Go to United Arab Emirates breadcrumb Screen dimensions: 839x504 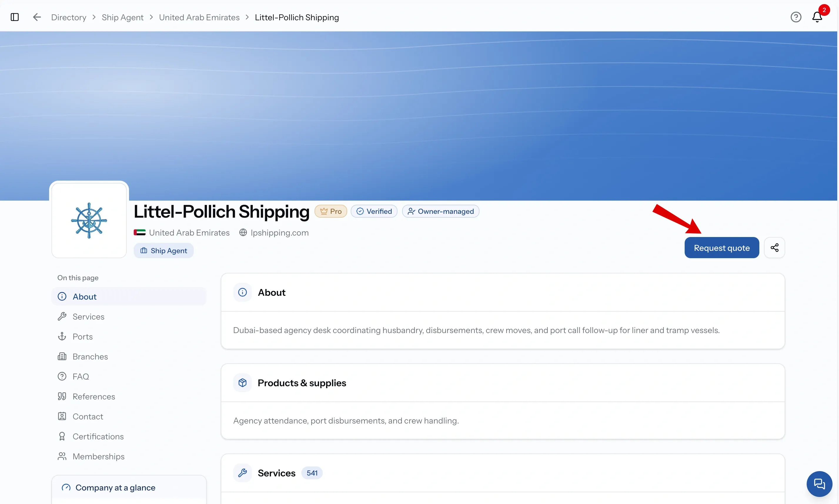tap(199, 17)
